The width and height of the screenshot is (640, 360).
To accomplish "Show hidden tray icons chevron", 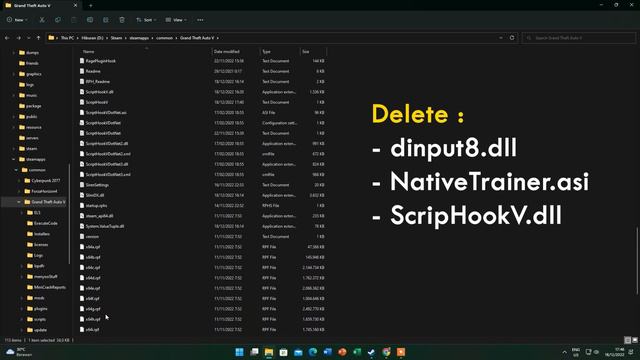I will pyautogui.click(x=564, y=352).
